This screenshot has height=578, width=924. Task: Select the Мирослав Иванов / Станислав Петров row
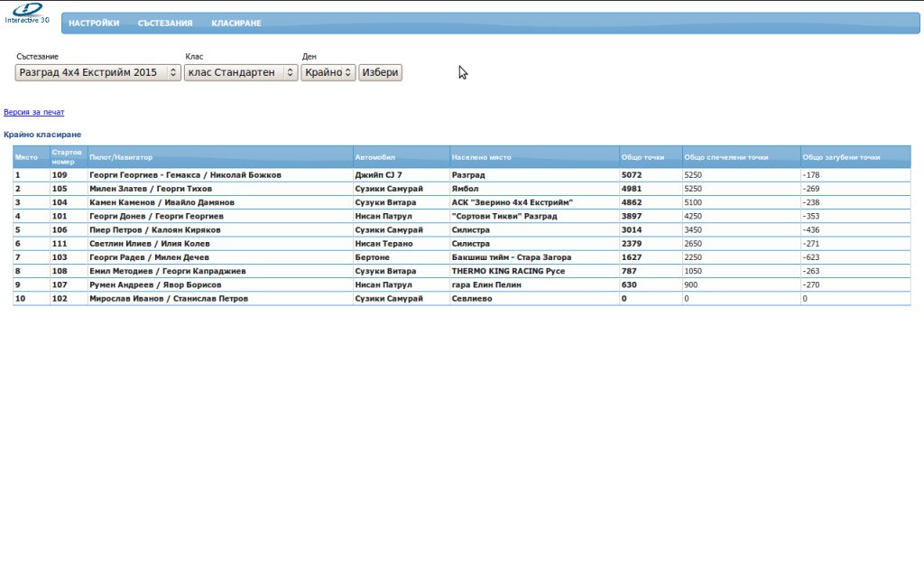(169, 298)
